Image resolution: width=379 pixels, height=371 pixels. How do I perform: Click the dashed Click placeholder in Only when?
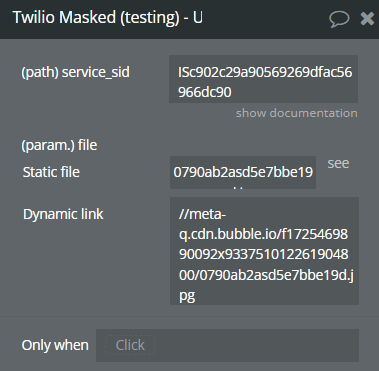(130, 345)
